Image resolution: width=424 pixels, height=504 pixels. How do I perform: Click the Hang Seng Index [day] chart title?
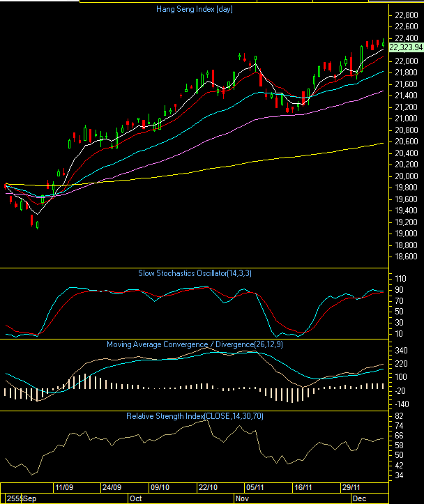[195, 9]
